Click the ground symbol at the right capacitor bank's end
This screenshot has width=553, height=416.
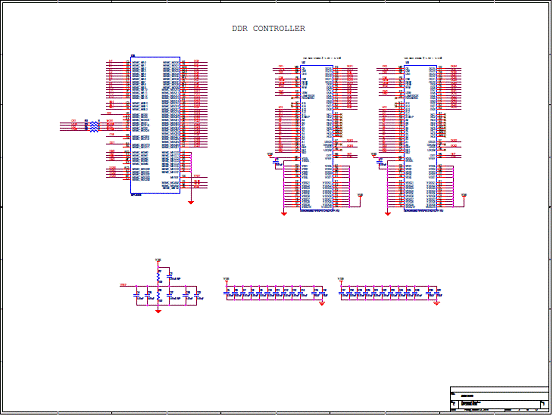click(437, 303)
